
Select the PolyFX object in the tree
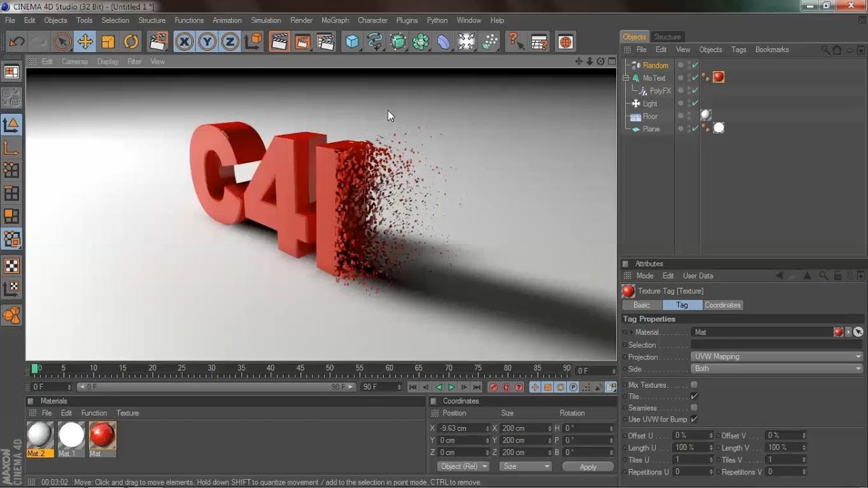pos(660,91)
